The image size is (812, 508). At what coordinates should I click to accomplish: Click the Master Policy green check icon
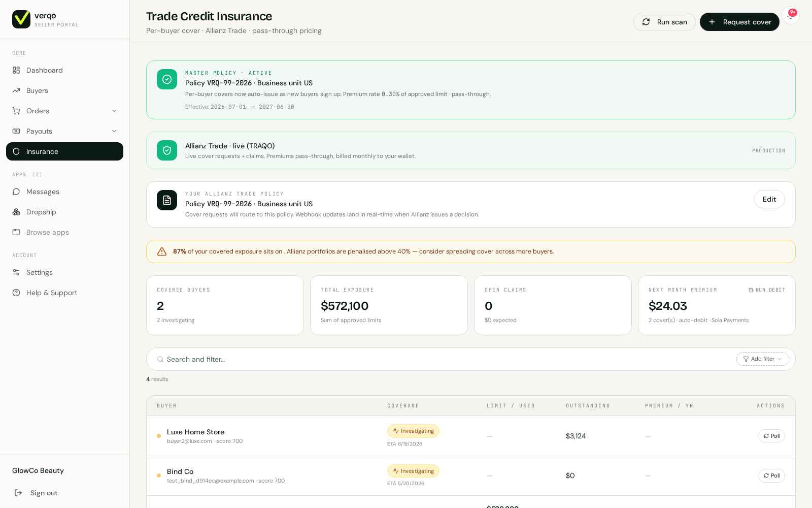pyautogui.click(x=167, y=79)
